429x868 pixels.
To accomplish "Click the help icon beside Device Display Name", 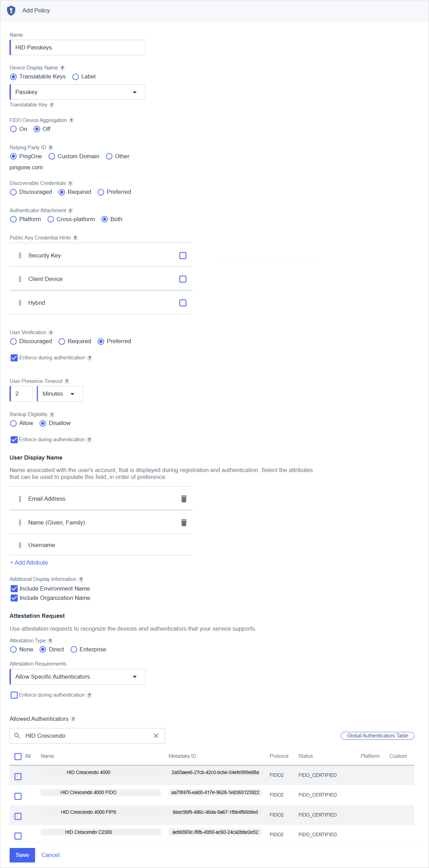I will tap(62, 68).
